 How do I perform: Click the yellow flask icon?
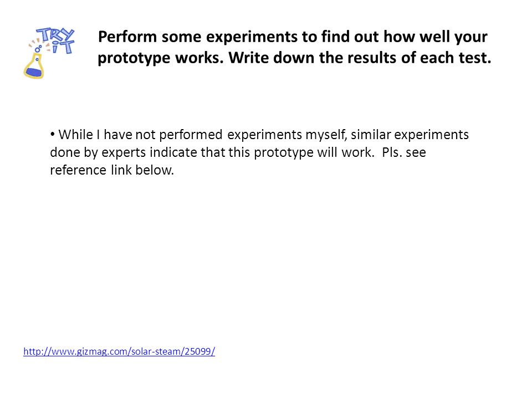[x=34, y=66]
